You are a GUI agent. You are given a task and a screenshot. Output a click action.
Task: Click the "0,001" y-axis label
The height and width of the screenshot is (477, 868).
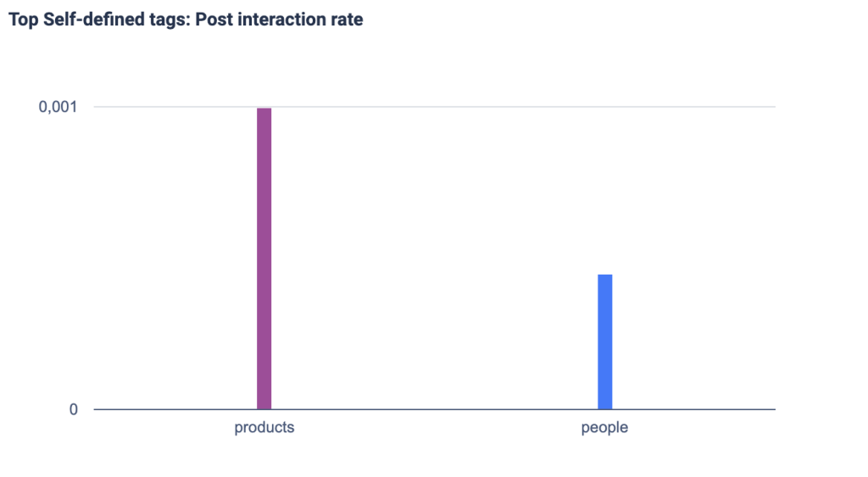[58, 107]
